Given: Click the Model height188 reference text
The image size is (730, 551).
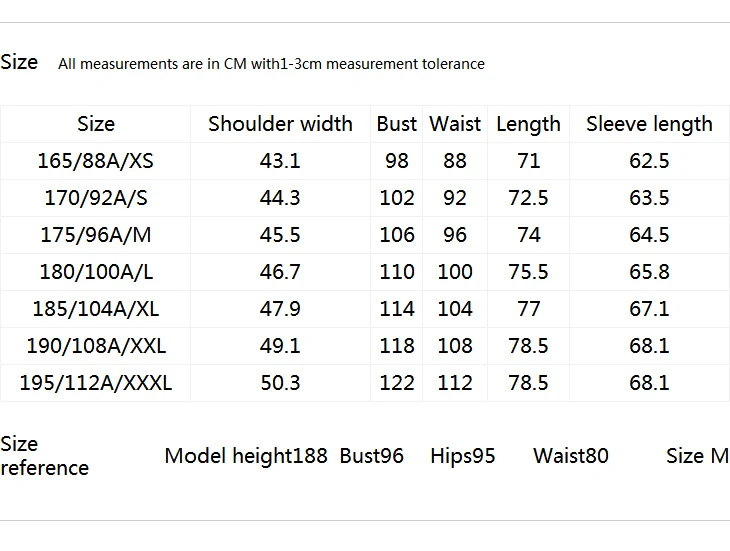Looking at the screenshot, I should coord(246,456).
